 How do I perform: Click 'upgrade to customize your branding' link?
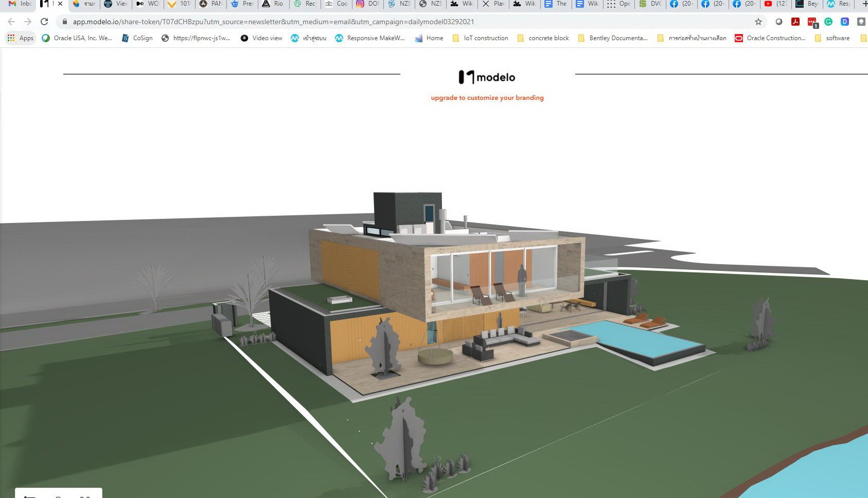[487, 98]
